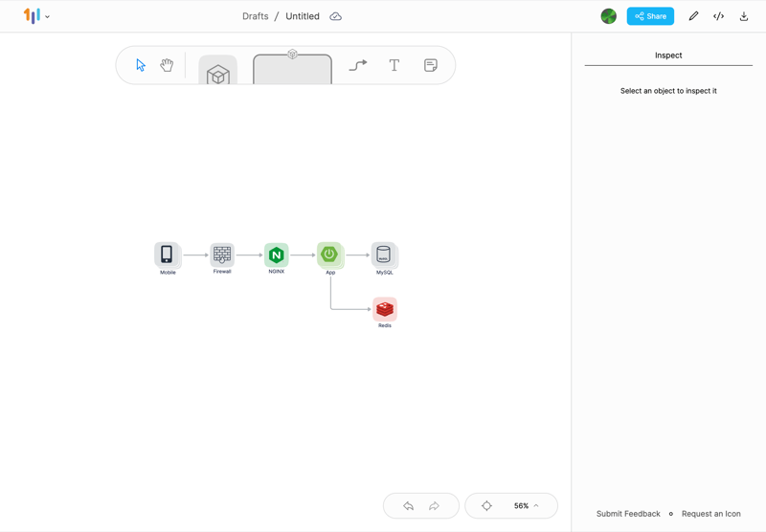Select the NGINX node icon

(277, 255)
